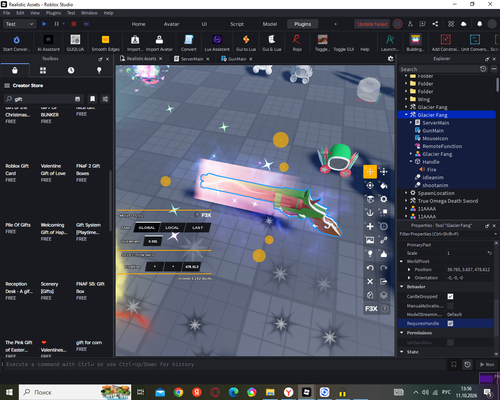Open the Test mode dropdown
The height and width of the screenshot is (400, 500).
(19, 24)
